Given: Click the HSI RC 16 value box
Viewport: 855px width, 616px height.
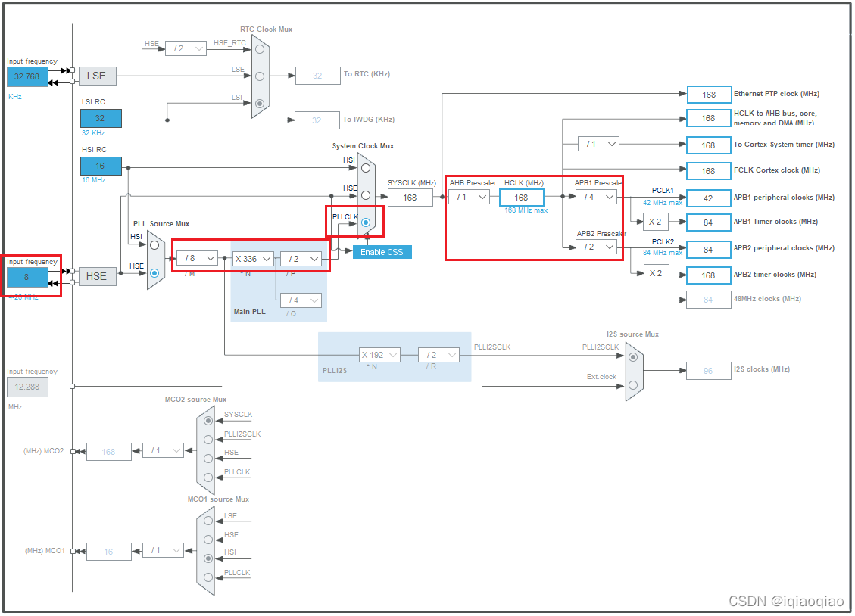Looking at the screenshot, I should tap(101, 166).
